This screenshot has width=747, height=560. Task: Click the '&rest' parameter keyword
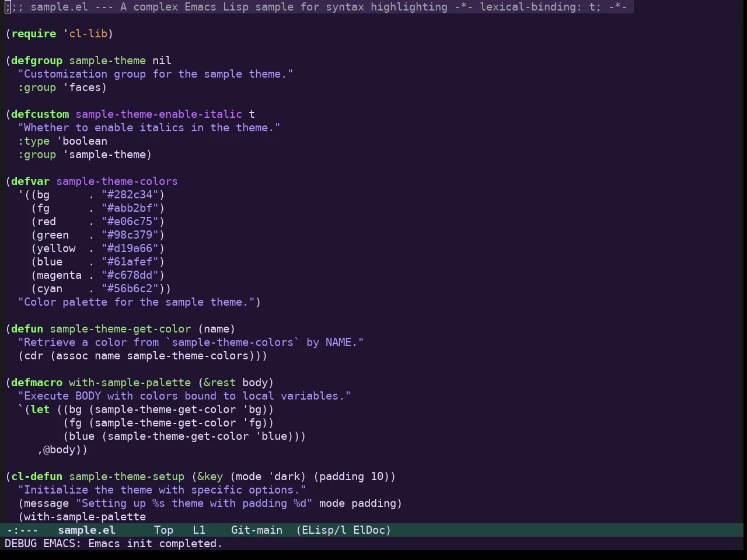[x=219, y=382]
